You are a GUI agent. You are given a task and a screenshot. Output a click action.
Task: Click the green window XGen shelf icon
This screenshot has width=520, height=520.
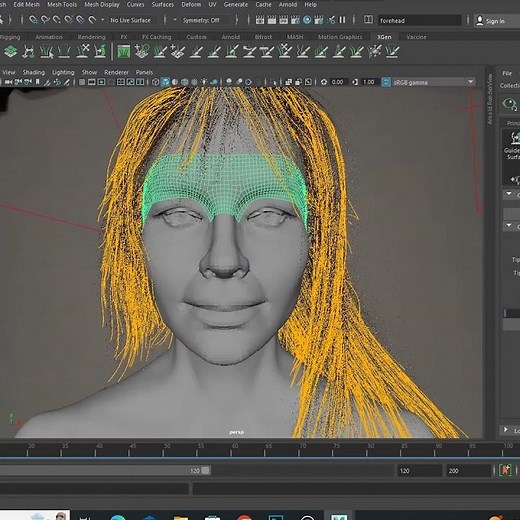tap(124, 51)
